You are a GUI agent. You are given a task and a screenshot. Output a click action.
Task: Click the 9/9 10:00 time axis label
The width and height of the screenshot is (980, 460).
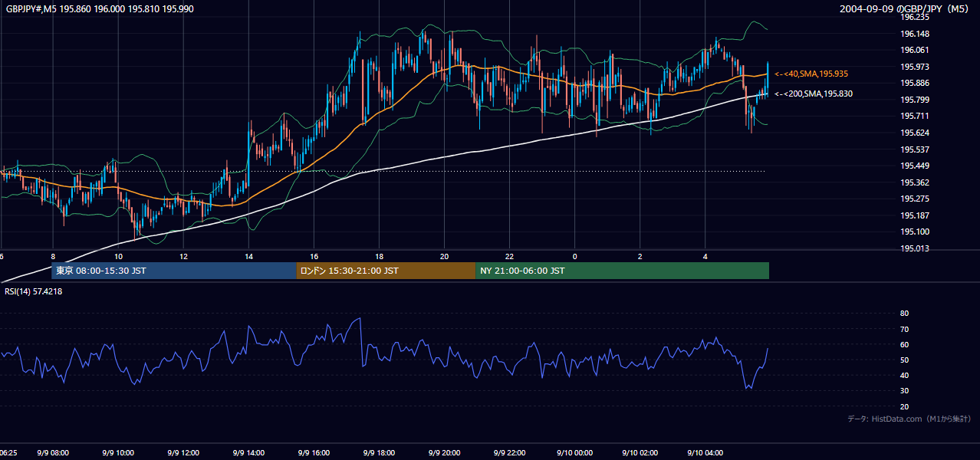pyautogui.click(x=118, y=453)
